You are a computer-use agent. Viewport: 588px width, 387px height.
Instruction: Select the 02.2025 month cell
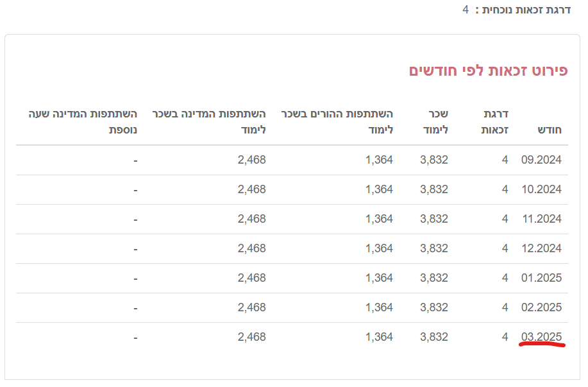(x=542, y=307)
